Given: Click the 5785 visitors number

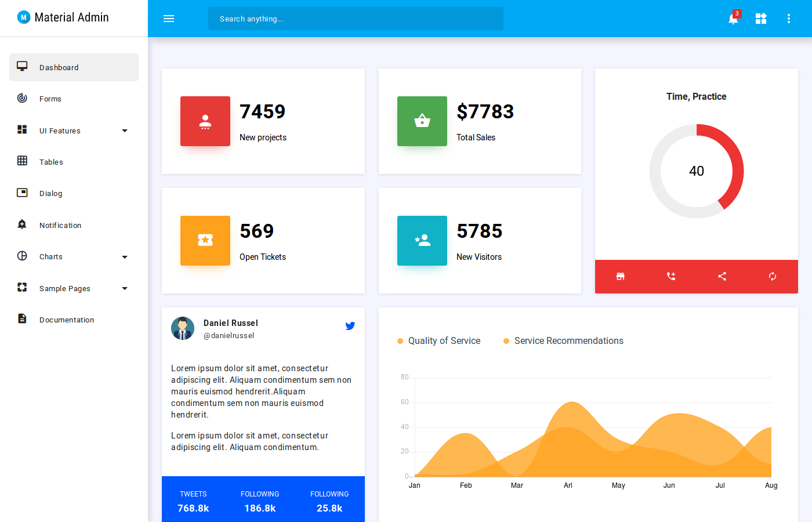Looking at the screenshot, I should 480,231.
